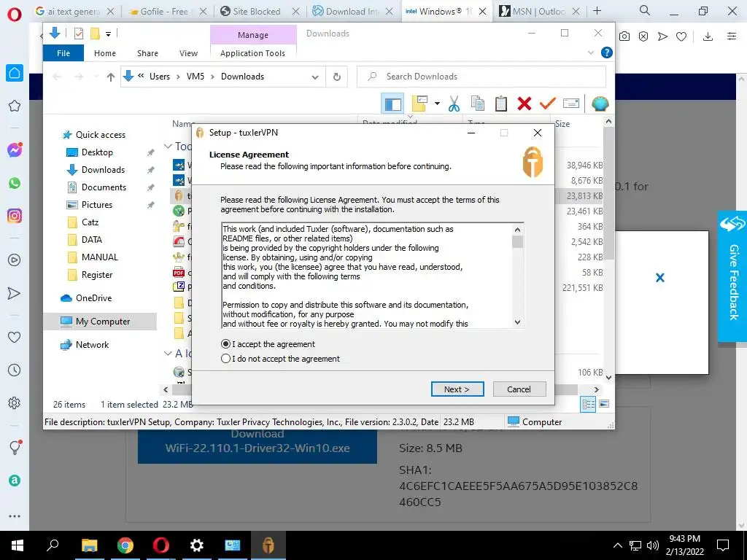
Task: Collapse the Today group in file list
Action: coord(168,146)
